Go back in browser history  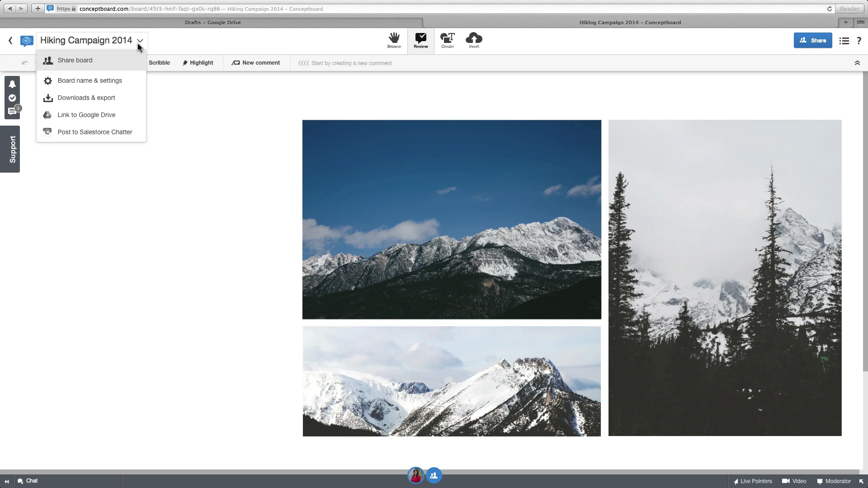pyautogui.click(x=10, y=9)
